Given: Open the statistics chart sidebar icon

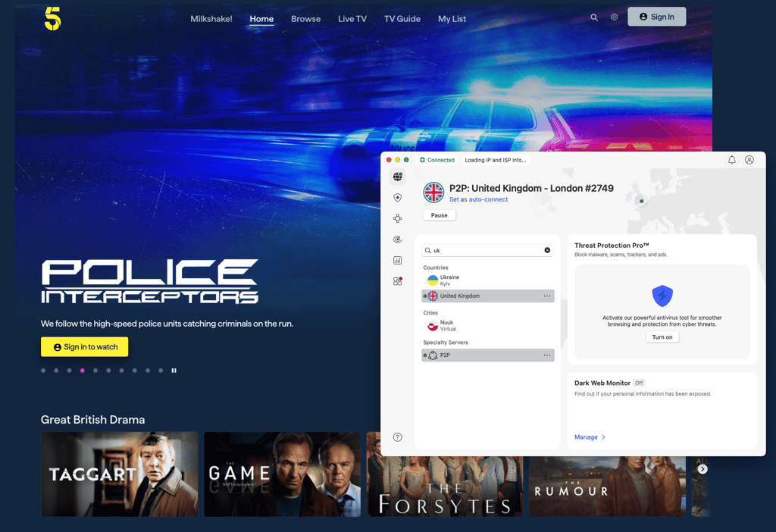Looking at the screenshot, I should coord(397,260).
